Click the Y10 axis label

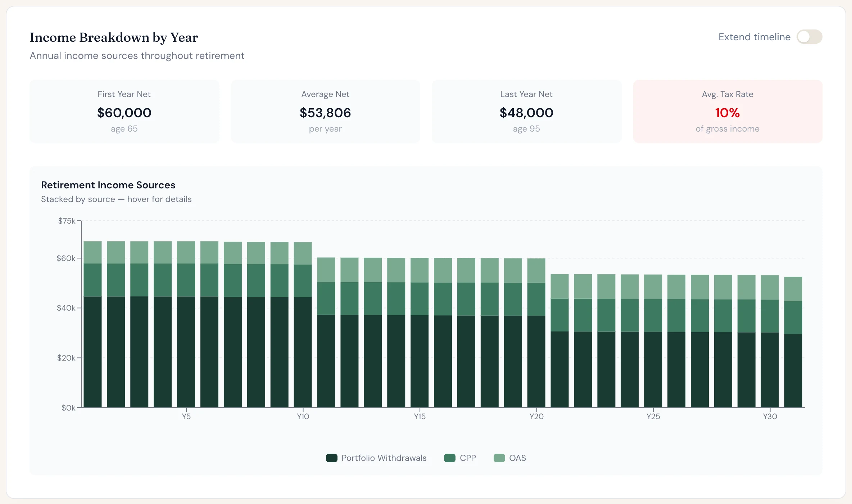coord(303,416)
